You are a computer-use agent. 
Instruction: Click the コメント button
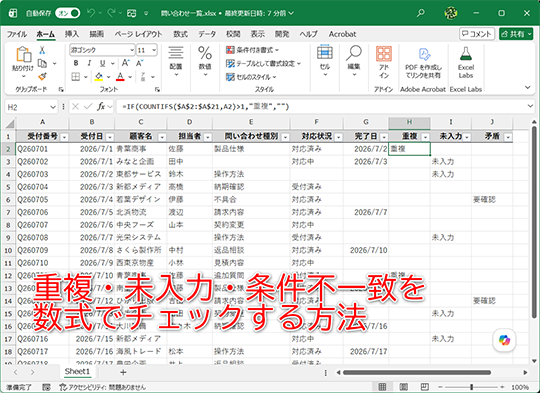pos(477,34)
